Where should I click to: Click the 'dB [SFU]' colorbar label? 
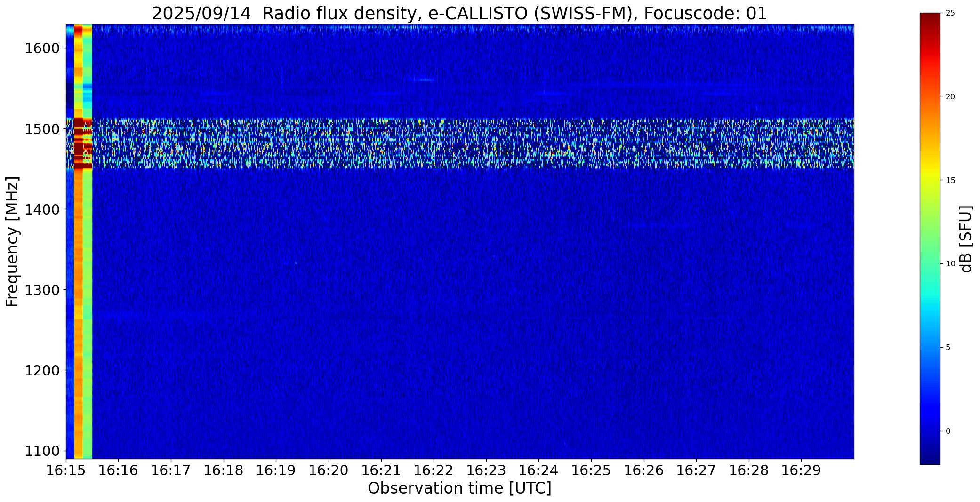[966, 239]
